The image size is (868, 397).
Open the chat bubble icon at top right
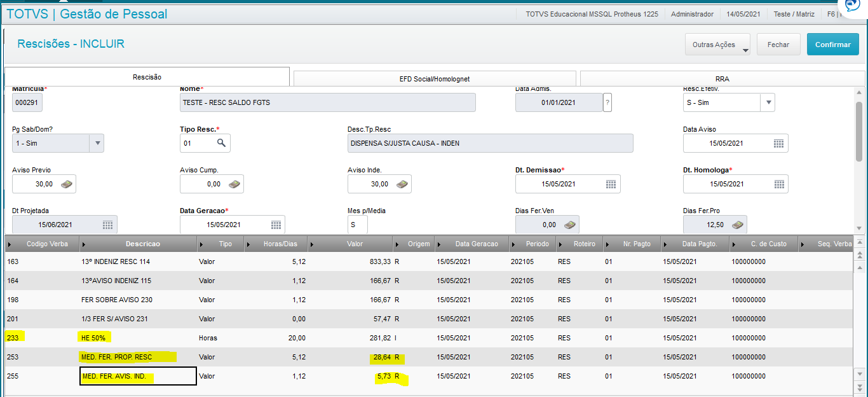click(851, 6)
